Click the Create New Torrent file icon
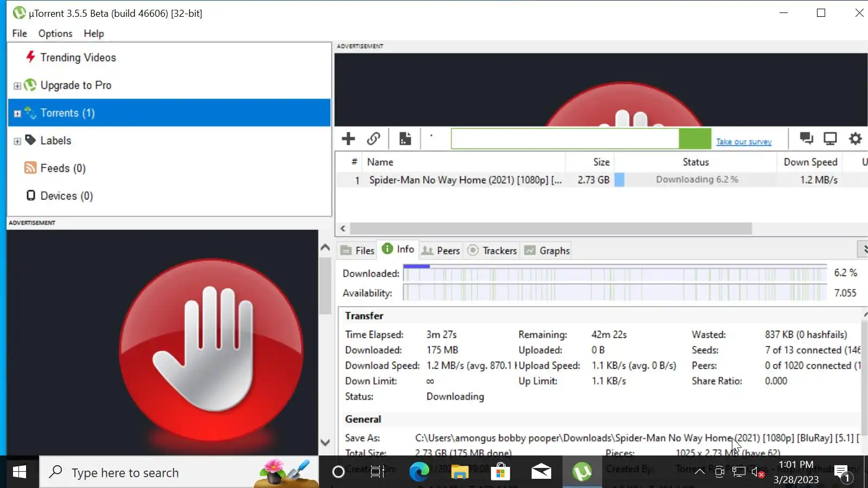The width and height of the screenshot is (868, 488). (405, 139)
